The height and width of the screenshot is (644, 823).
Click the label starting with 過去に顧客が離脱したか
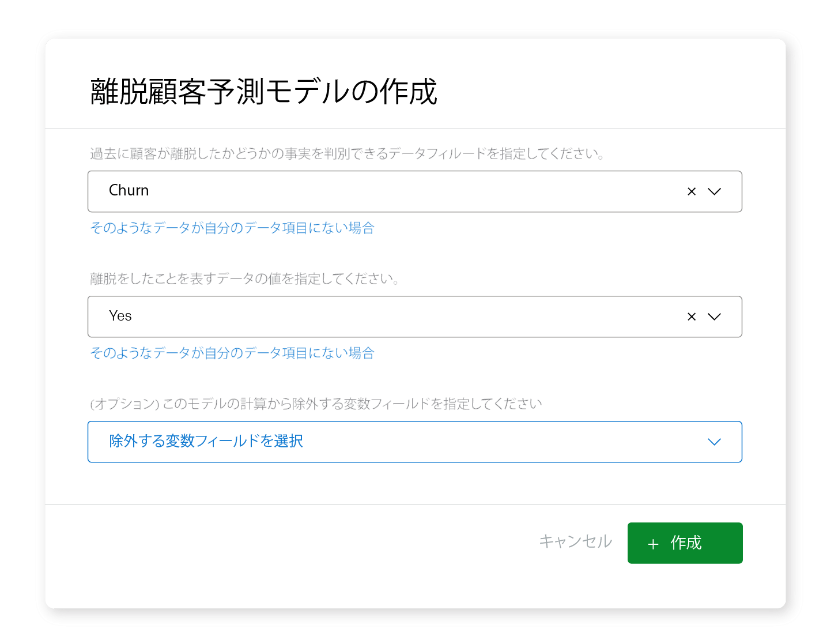click(347, 153)
